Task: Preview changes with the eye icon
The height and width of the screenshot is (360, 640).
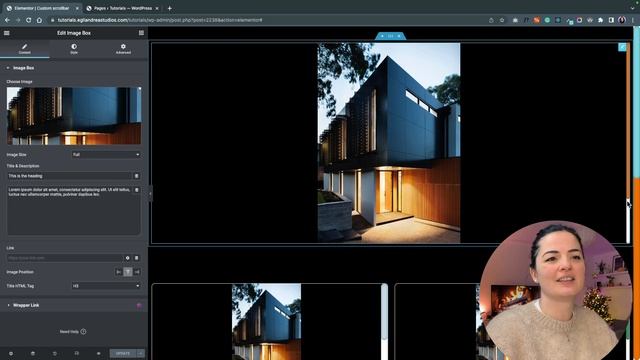Action: [98, 353]
